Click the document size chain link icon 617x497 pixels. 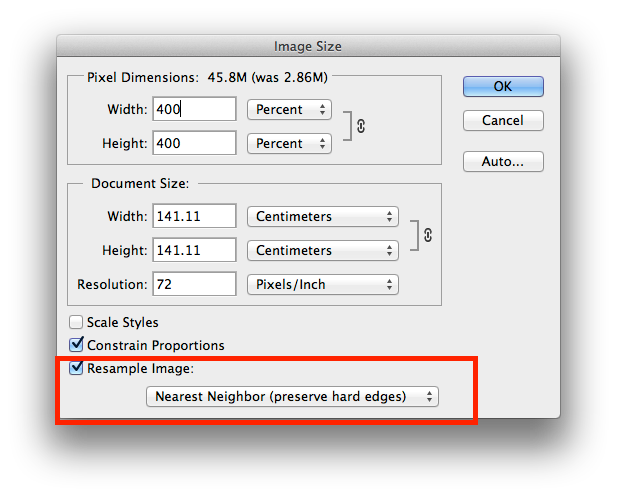[x=427, y=234]
